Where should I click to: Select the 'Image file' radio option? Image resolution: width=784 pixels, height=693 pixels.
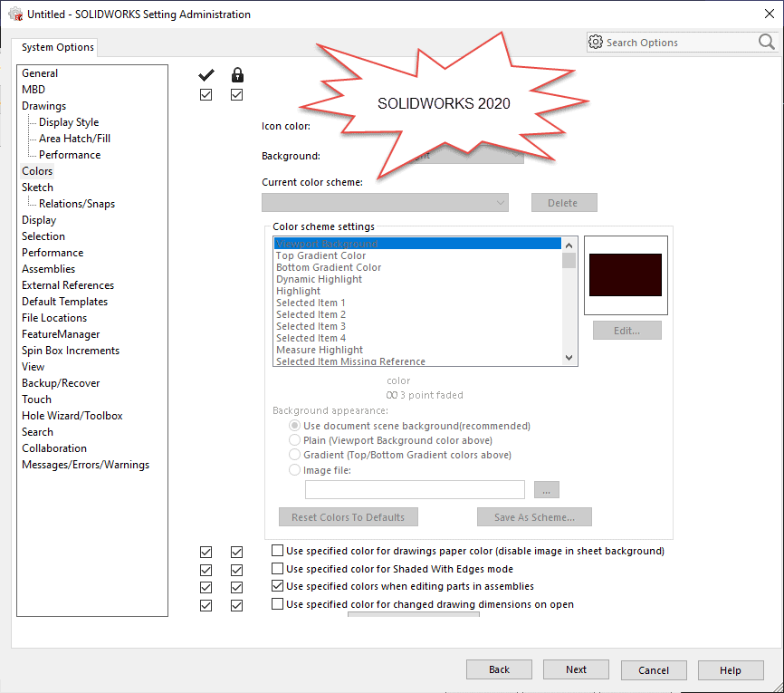tap(294, 470)
